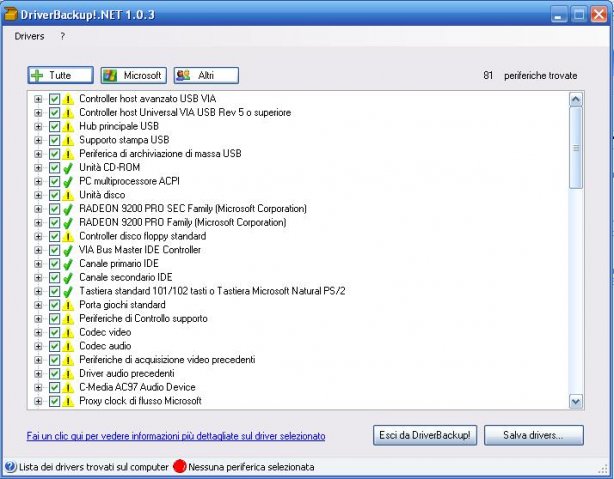Click the red circle status icon in status bar
The width and height of the screenshot is (614, 479).
click(x=180, y=466)
